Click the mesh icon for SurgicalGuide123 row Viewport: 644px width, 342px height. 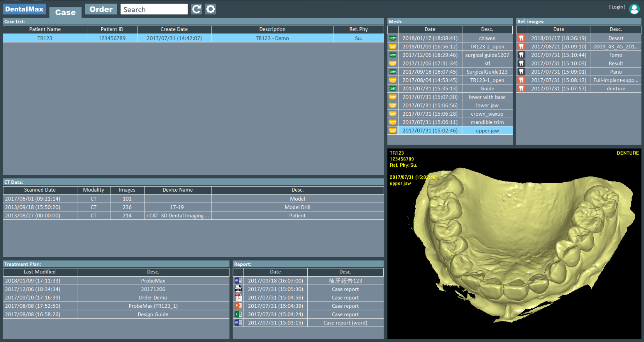point(393,72)
